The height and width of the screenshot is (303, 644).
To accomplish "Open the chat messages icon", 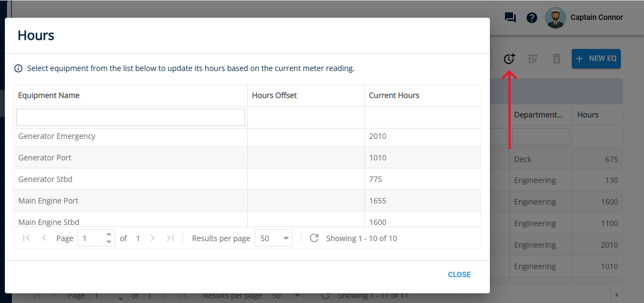I will point(510,18).
